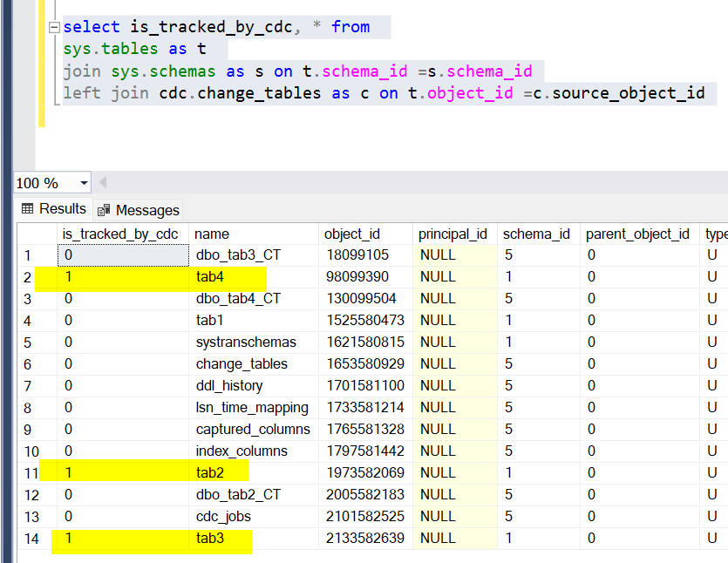728x563 pixels.
Task: Place cursor on cdc.change_tables in the query
Action: [x=240, y=93]
